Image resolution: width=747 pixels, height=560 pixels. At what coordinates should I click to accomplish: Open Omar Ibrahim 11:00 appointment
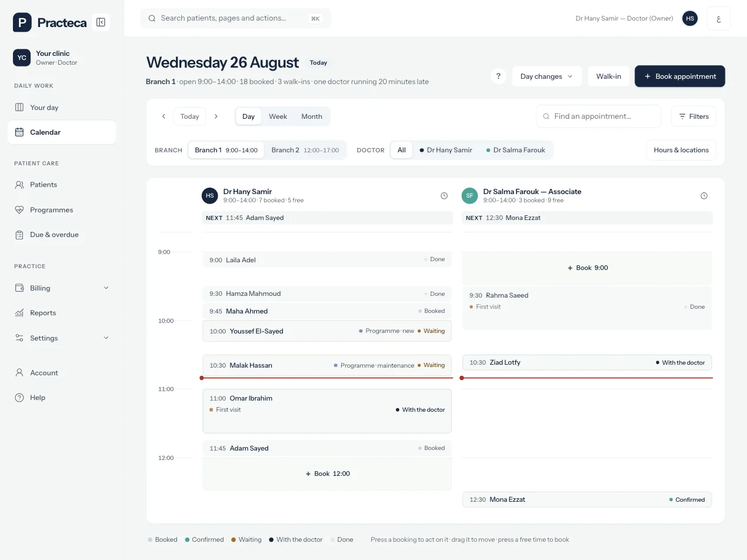point(327,411)
